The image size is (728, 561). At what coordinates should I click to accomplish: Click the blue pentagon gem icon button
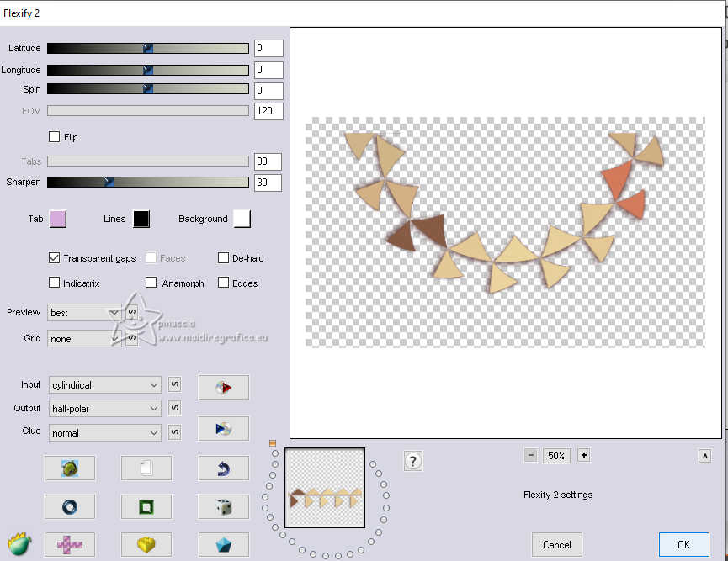click(x=223, y=544)
